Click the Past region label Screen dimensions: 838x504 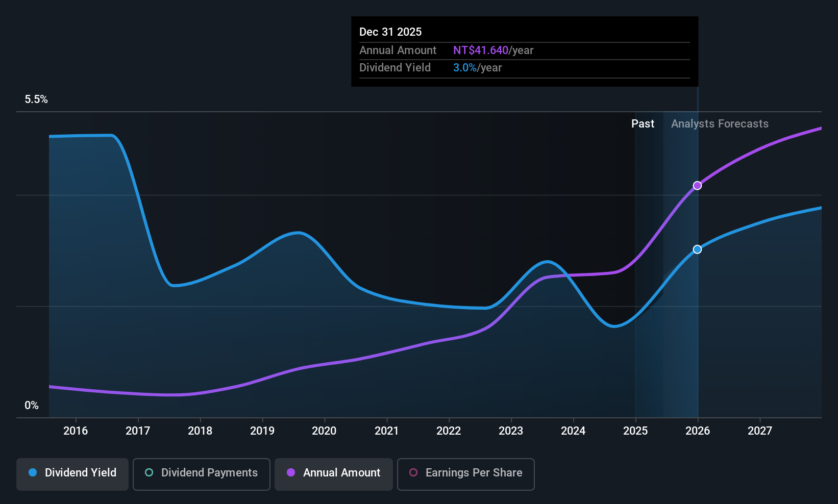pyautogui.click(x=643, y=124)
